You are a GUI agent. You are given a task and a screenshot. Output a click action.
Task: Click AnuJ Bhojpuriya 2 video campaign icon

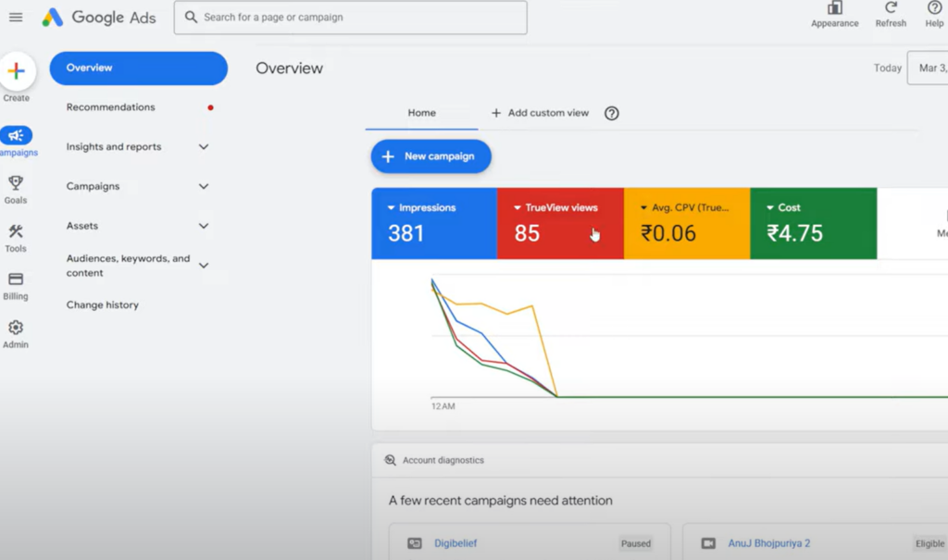coord(708,543)
